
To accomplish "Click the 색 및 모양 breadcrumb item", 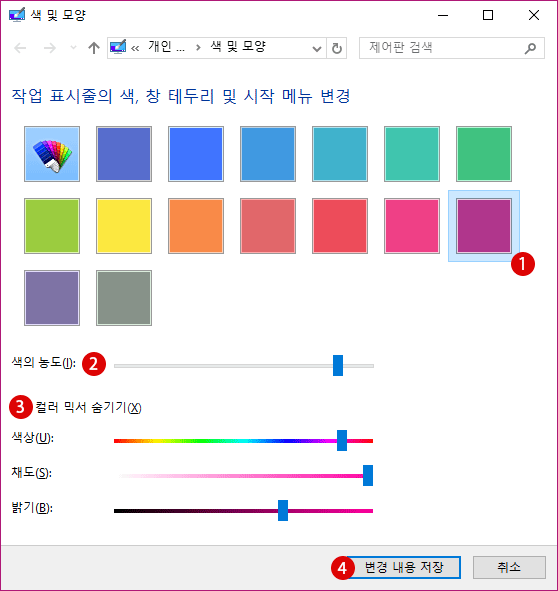I will [x=238, y=47].
